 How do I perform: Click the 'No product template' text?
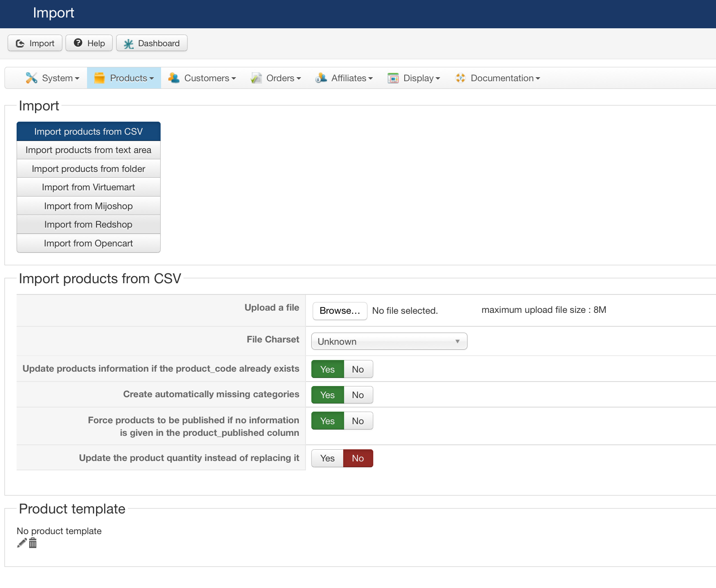(x=59, y=531)
